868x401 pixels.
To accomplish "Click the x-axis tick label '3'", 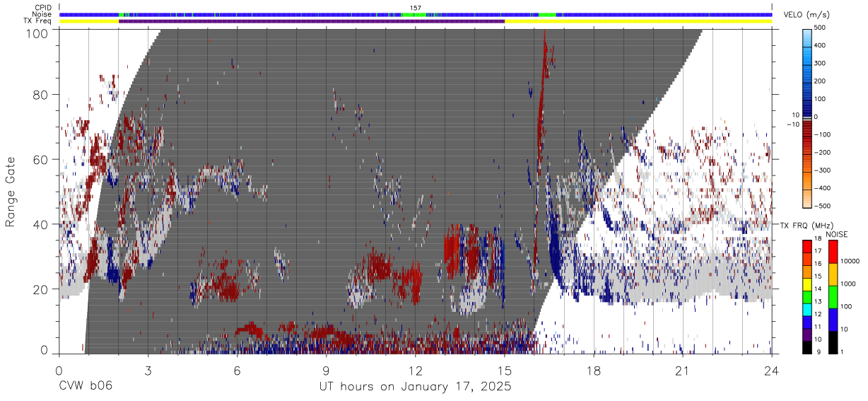I will click(148, 371).
